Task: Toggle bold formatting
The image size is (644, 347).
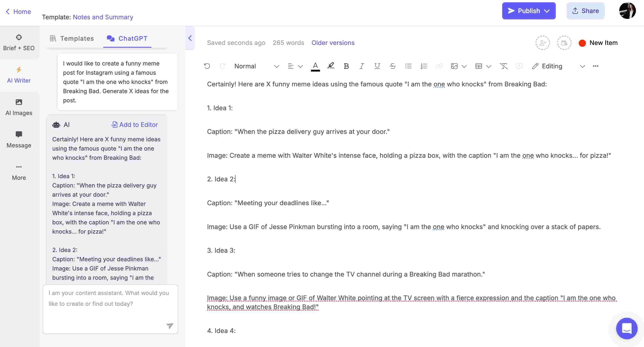Action: pos(346,66)
